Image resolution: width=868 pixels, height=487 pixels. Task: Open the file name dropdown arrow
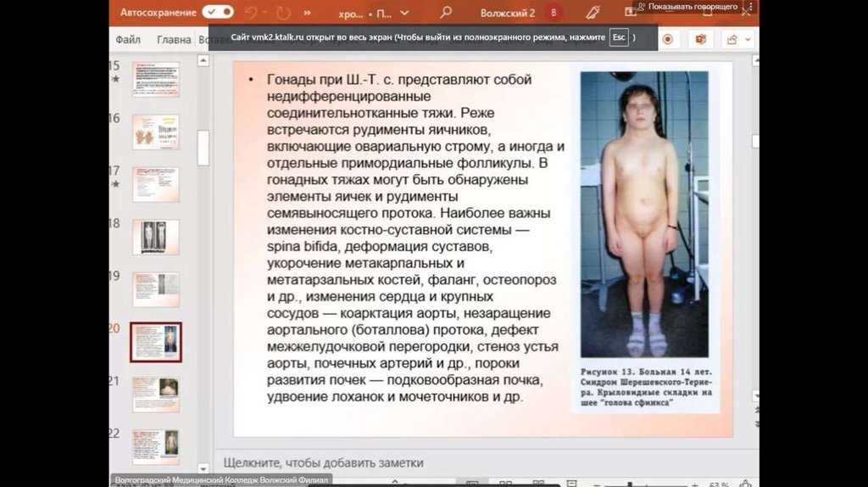404,14
